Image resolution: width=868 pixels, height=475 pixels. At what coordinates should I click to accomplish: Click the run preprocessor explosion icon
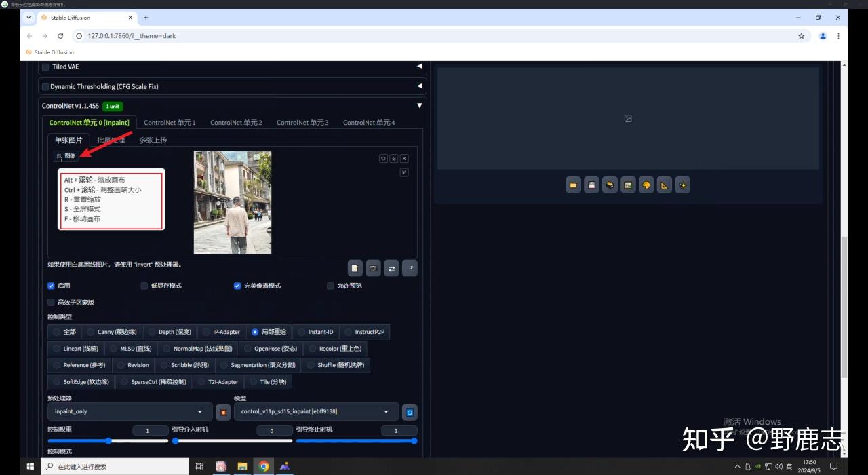tap(223, 412)
